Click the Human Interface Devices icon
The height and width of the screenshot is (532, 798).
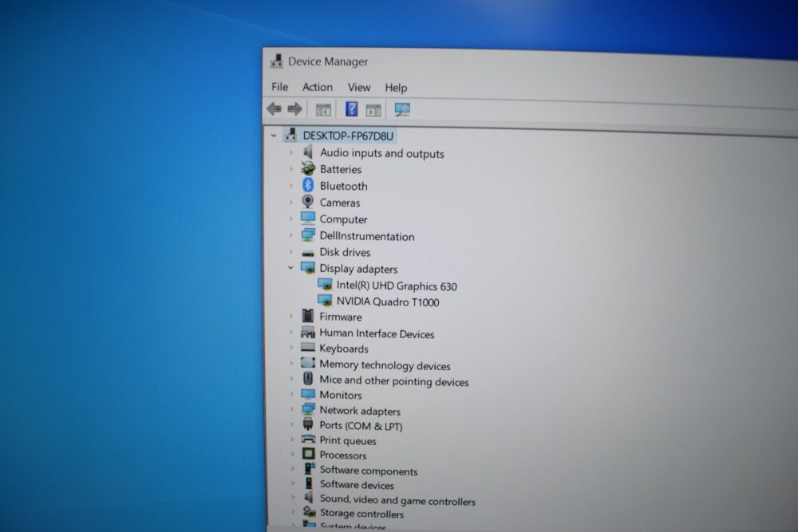pyautogui.click(x=308, y=333)
